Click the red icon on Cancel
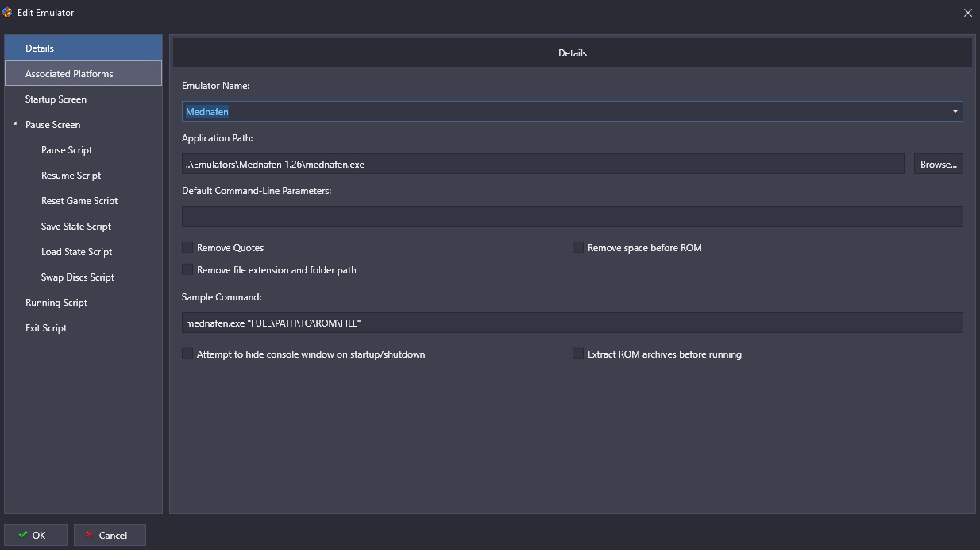 point(90,535)
